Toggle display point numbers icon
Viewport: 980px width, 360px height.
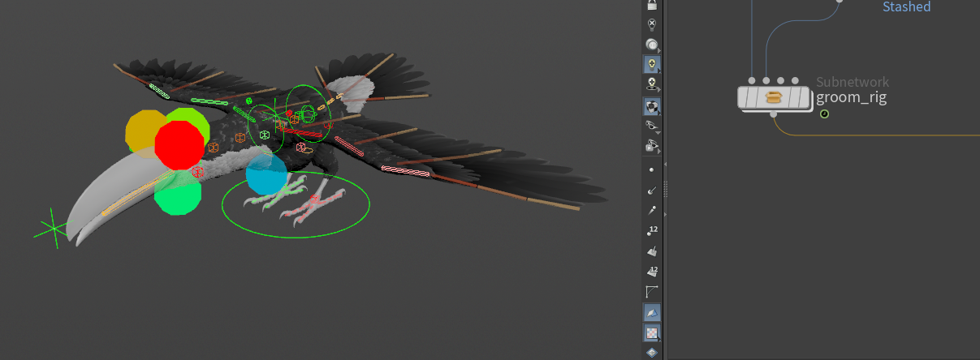[x=652, y=231]
